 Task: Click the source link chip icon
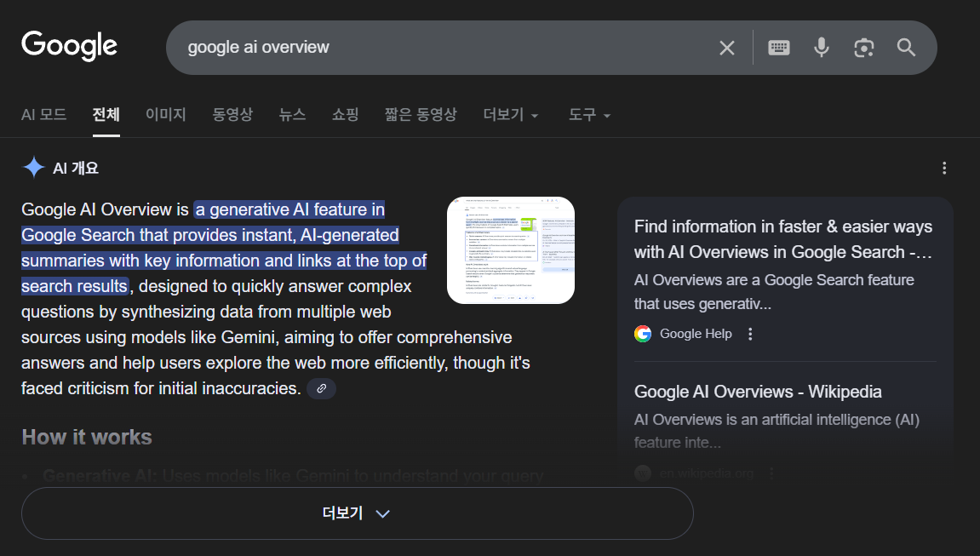coord(321,388)
